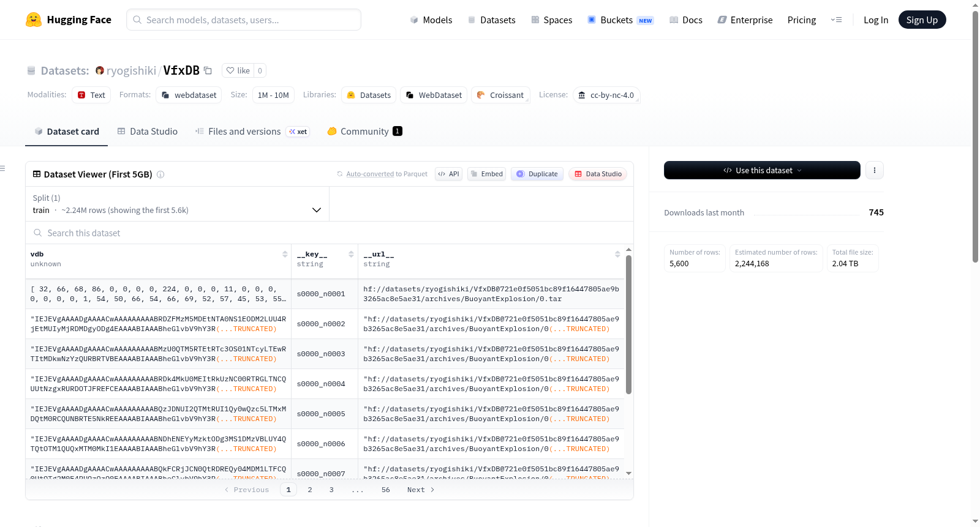Viewport: 980px width, 527px height.
Task: Click the WebDataset library tag
Action: [x=434, y=95]
